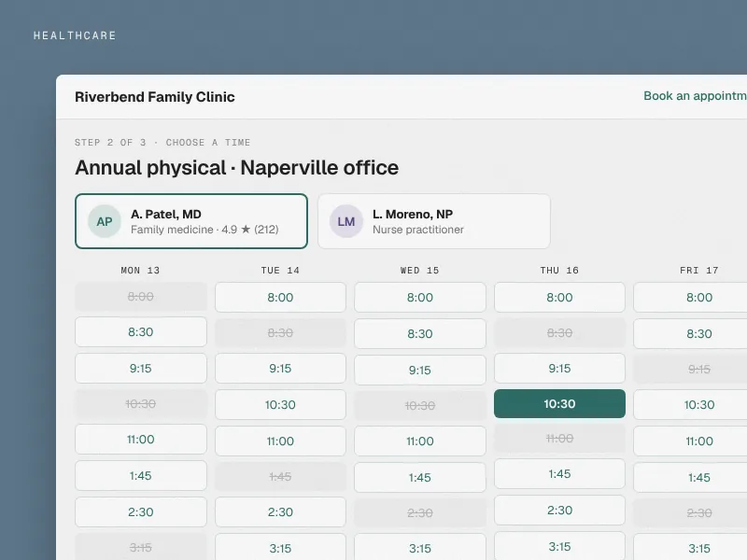The image size is (747, 560).
Task: Book Tuesday 14 at 9:15
Action: (x=281, y=368)
